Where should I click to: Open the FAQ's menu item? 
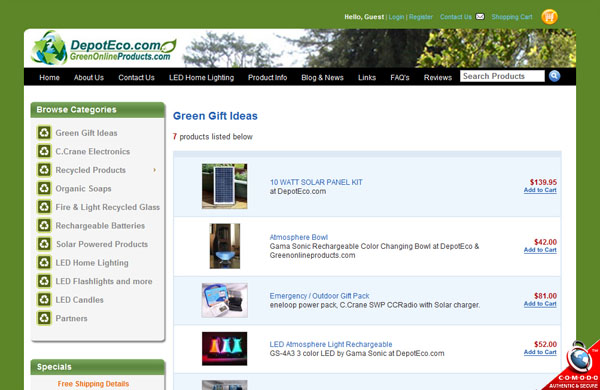click(x=400, y=78)
